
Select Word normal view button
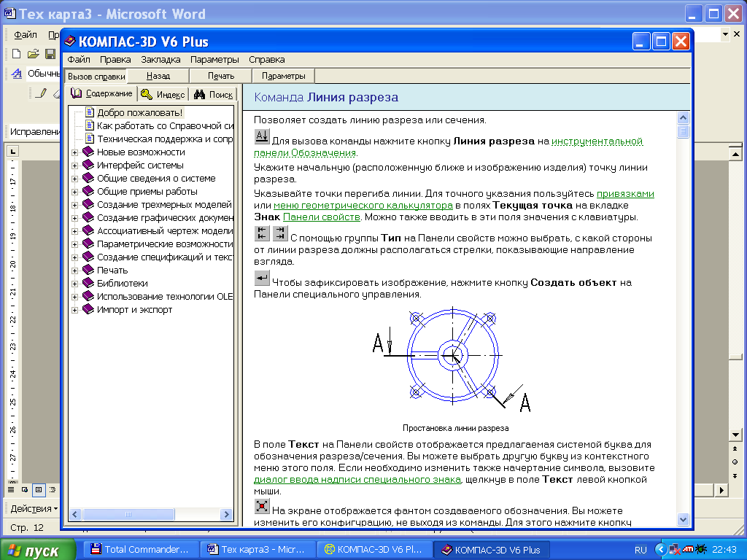[11, 489]
